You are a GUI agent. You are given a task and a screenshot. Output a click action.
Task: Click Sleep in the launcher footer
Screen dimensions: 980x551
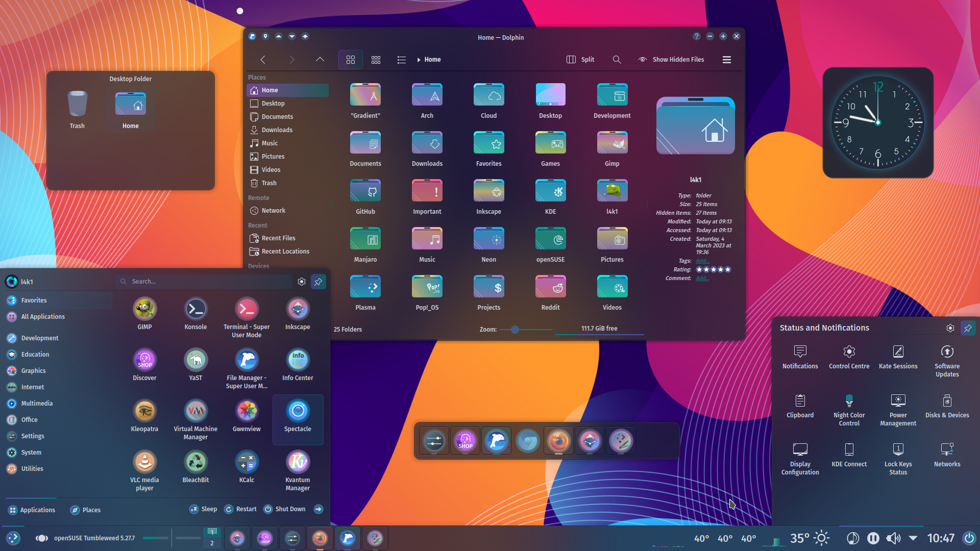(x=203, y=509)
